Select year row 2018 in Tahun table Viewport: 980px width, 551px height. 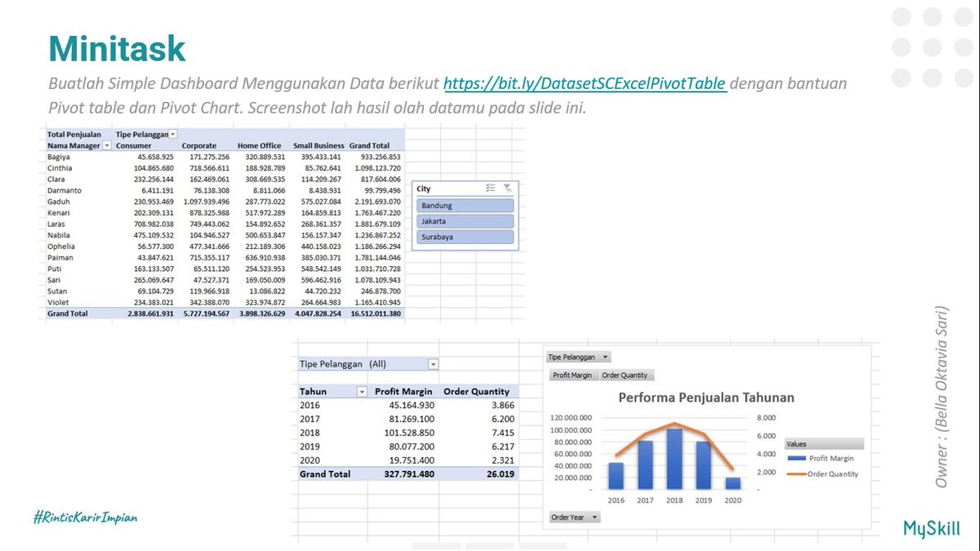tap(408, 433)
